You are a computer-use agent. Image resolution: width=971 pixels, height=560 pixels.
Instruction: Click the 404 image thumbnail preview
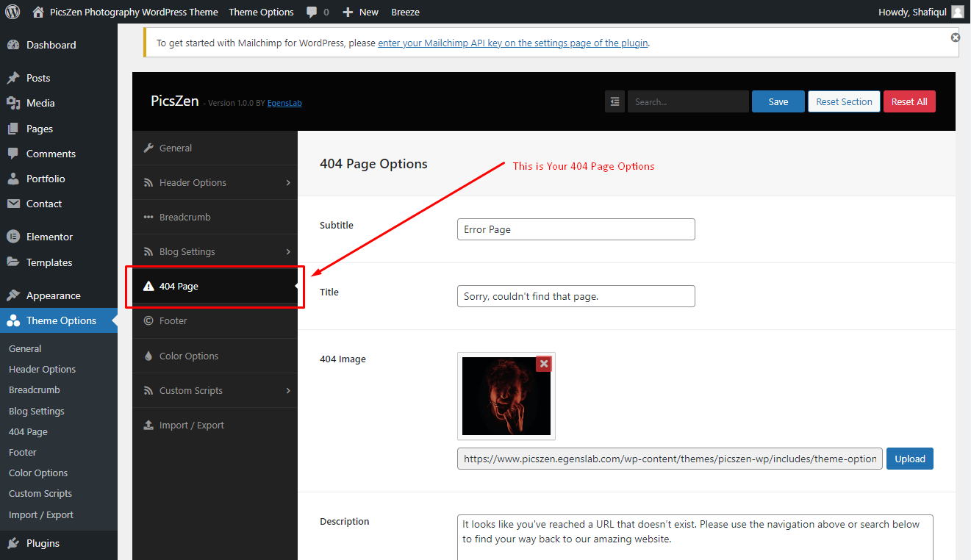(x=506, y=395)
